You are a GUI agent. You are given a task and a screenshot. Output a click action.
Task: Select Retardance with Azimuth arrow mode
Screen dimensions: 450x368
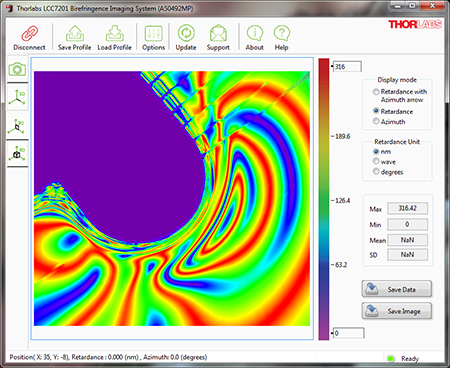pos(376,91)
